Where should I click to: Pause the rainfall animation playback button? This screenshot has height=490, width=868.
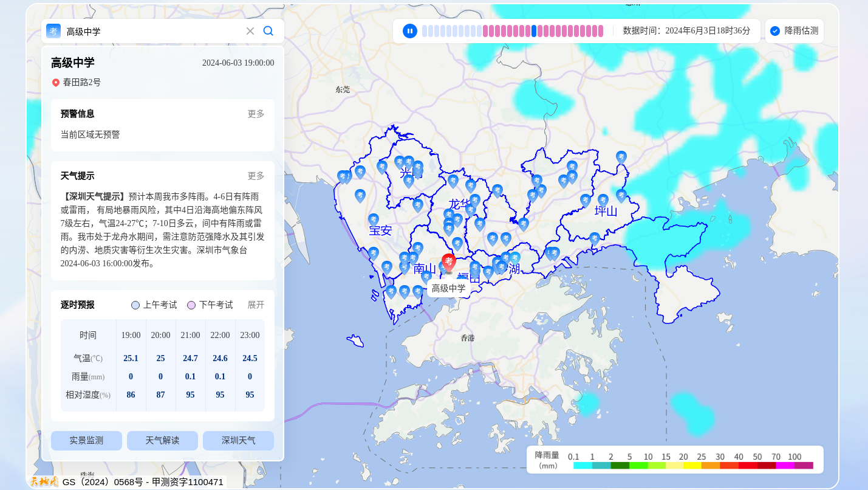410,30
